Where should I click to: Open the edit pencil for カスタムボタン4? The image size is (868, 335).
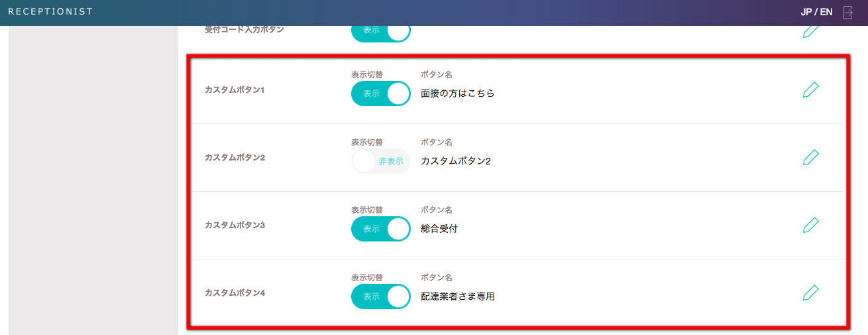810,293
